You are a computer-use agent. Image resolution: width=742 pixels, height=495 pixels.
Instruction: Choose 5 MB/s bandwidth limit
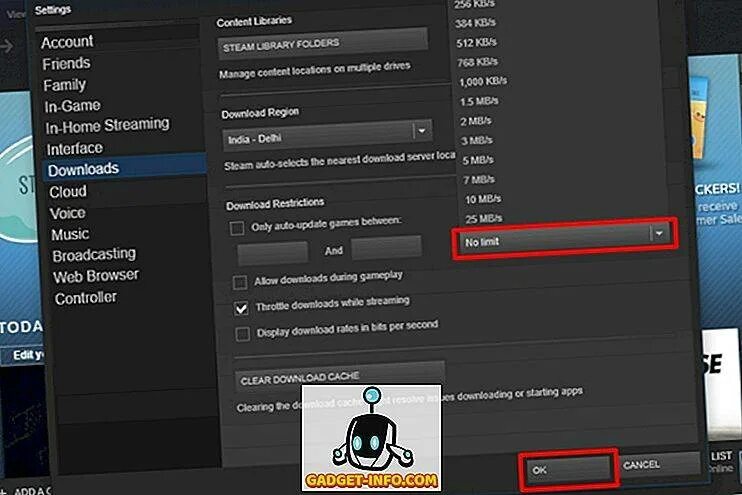click(x=478, y=160)
